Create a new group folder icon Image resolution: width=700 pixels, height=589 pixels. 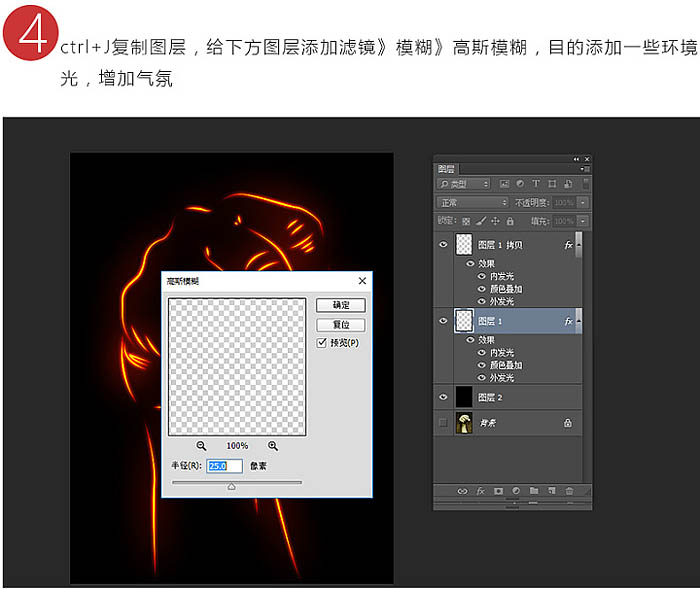click(534, 491)
